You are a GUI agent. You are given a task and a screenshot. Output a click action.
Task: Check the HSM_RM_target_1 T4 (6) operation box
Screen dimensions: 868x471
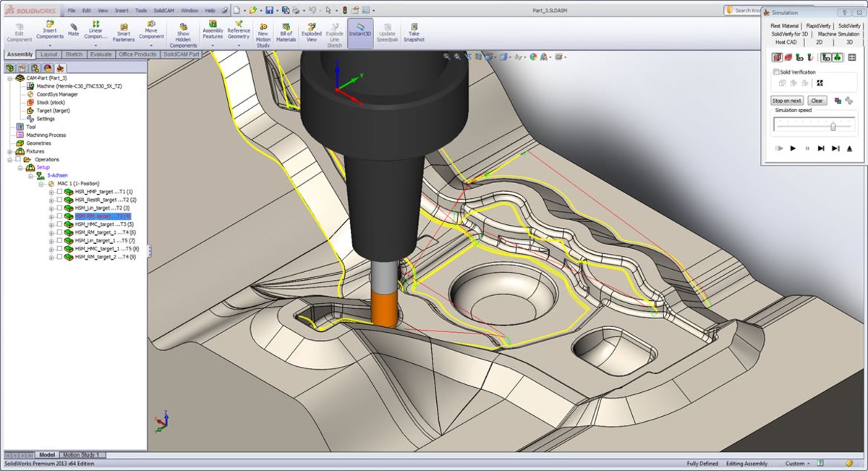pos(60,232)
